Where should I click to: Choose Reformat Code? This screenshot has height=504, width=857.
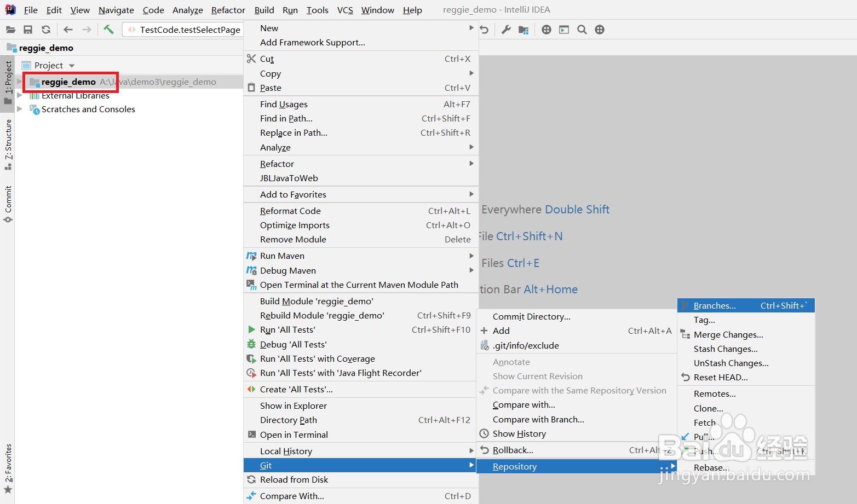point(361,211)
